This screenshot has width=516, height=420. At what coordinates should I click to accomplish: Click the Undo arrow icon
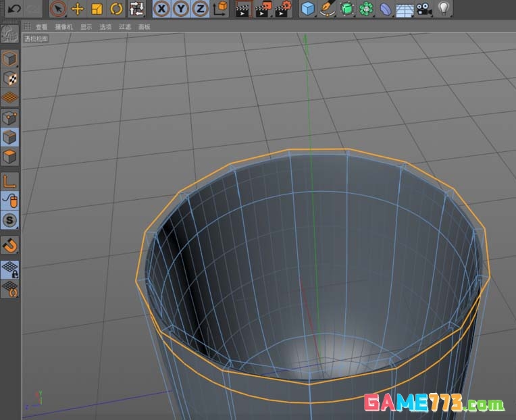pyautogui.click(x=14, y=8)
